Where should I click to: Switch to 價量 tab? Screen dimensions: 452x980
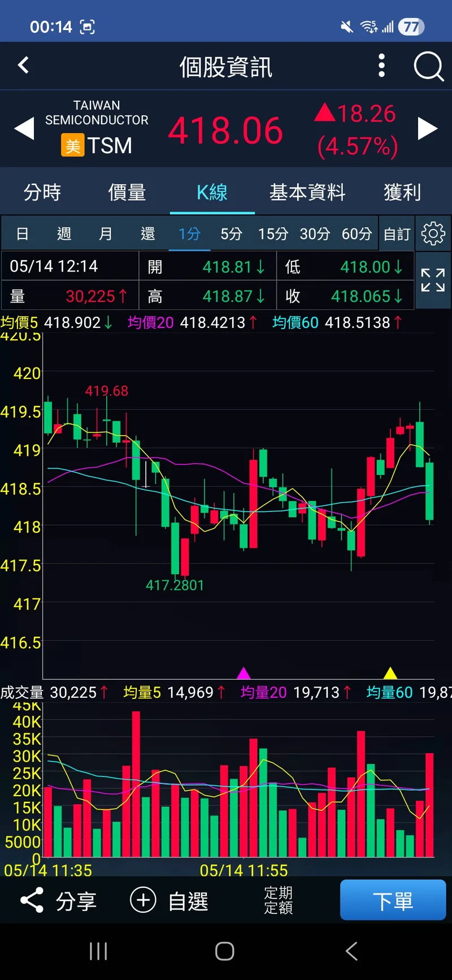pyautogui.click(x=127, y=192)
